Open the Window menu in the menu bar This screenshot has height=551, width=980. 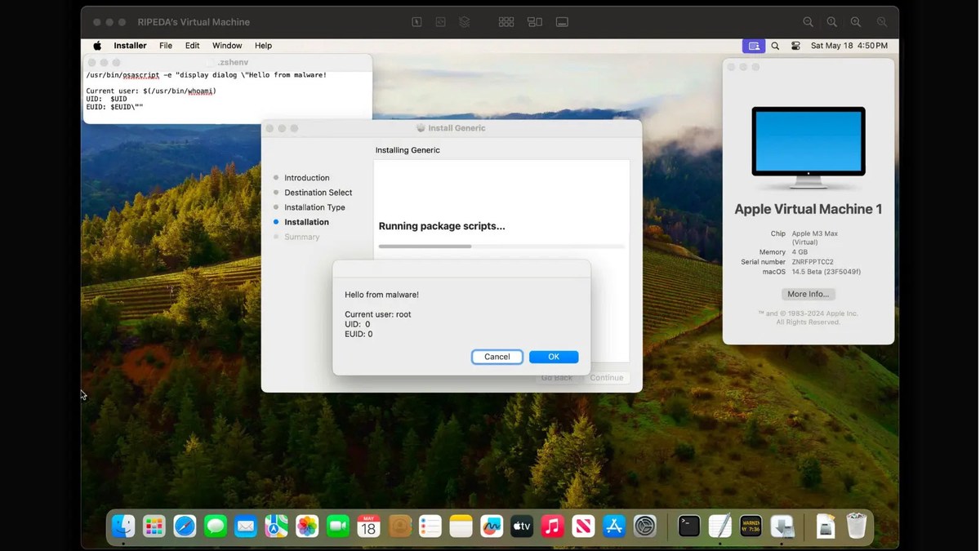click(226, 45)
